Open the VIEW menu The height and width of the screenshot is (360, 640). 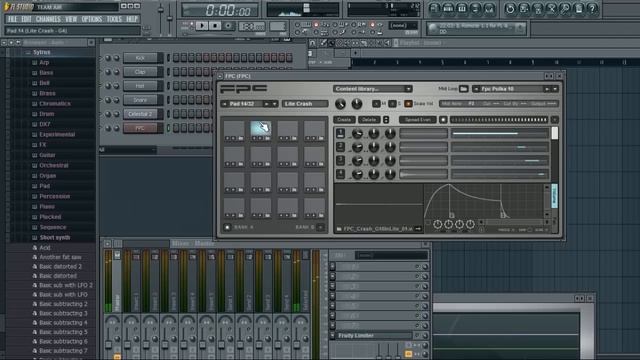click(71, 19)
